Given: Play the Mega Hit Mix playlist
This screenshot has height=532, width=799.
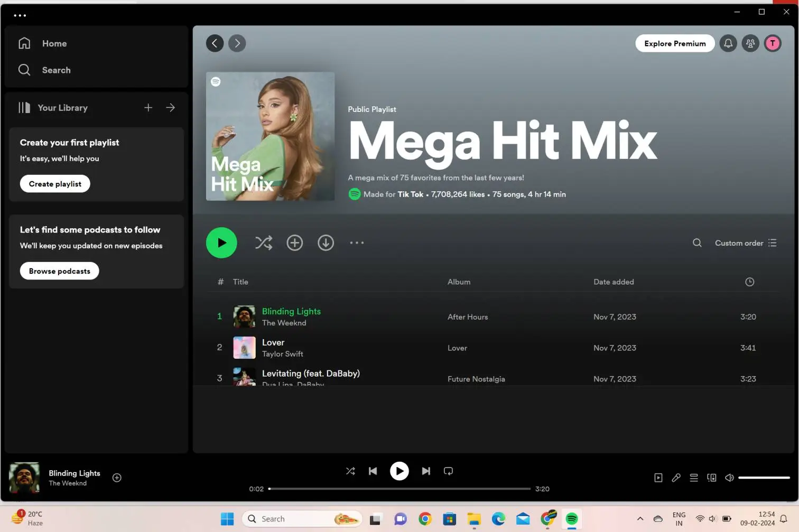Looking at the screenshot, I should (221, 243).
